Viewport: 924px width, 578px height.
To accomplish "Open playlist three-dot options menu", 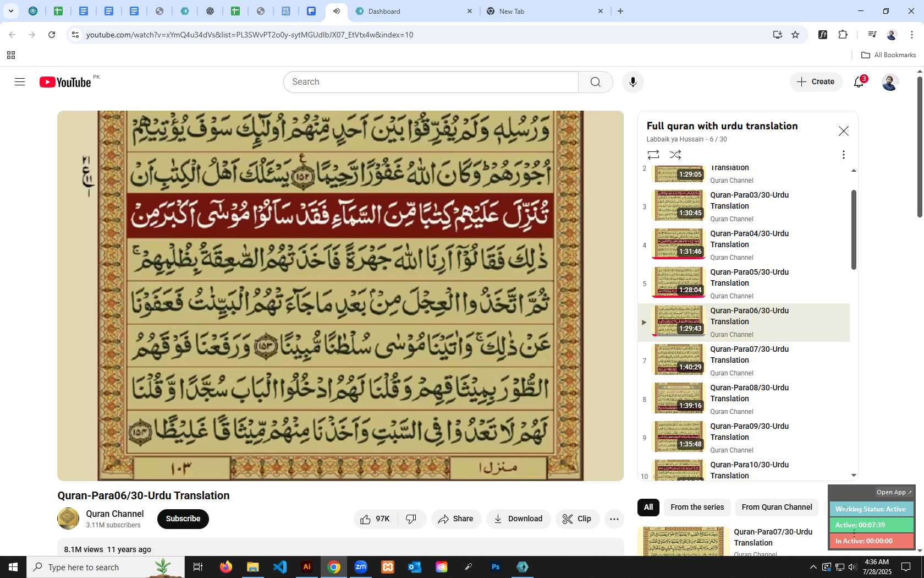I will (843, 155).
